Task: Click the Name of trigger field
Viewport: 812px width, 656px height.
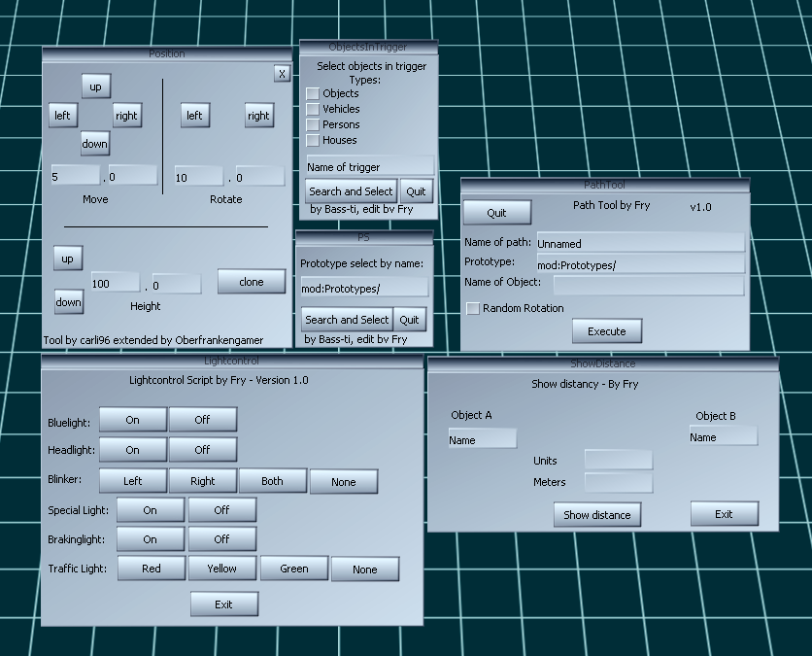Action: click(x=370, y=166)
